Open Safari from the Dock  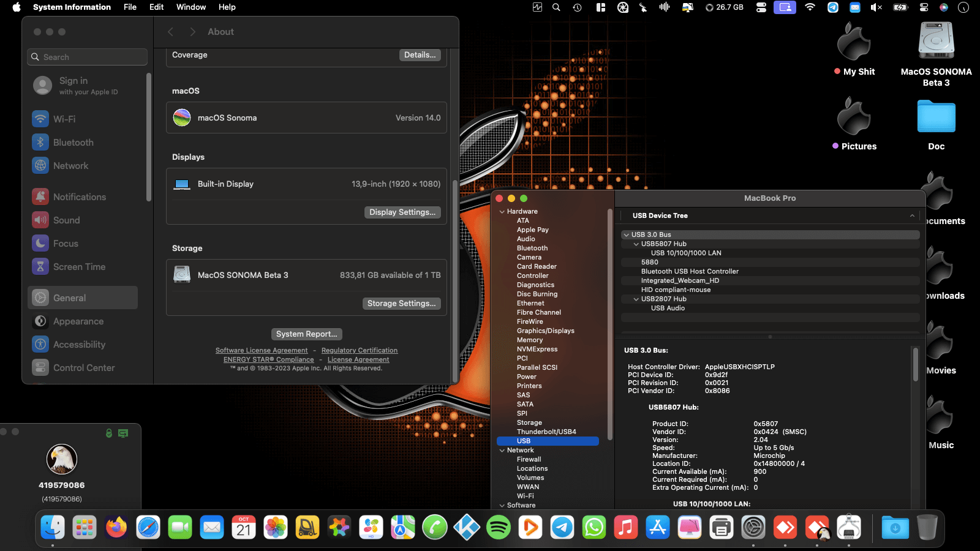pos(148,527)
